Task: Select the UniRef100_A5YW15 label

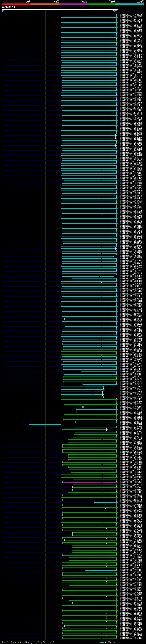Action: point(131,384)
